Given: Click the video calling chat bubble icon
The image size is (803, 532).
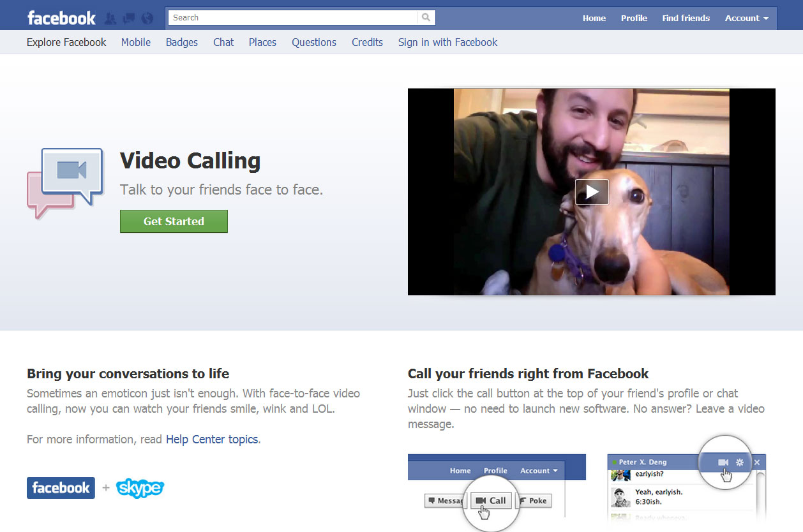Looking at the screenshot, I should (x=65, y=183).
